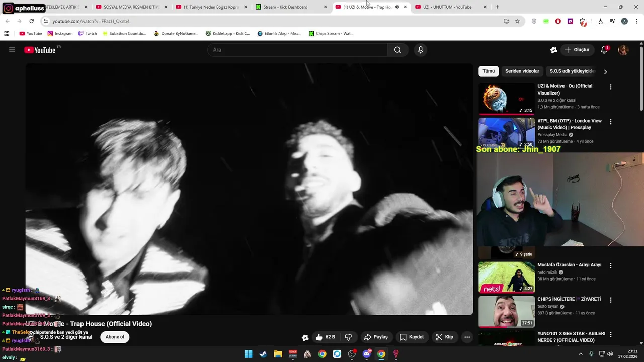Open the Twitch bookmark

click(88, 34)
